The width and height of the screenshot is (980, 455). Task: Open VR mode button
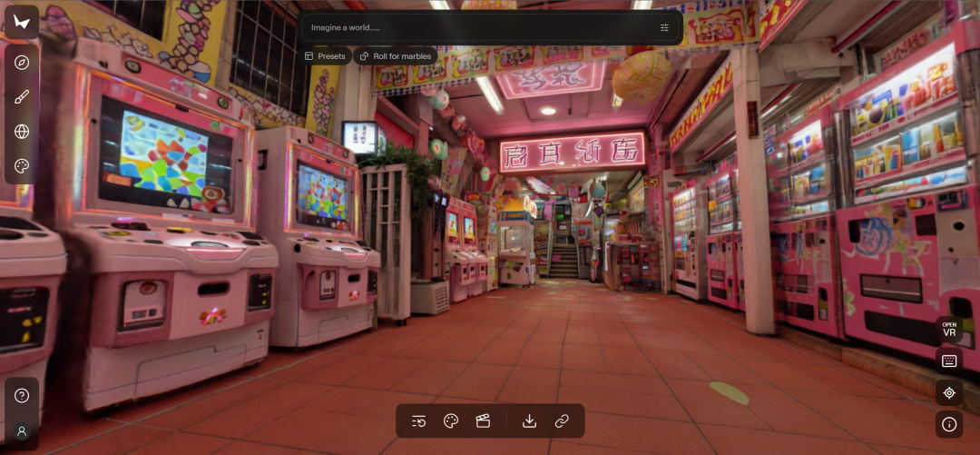click(x=949, y=330)
